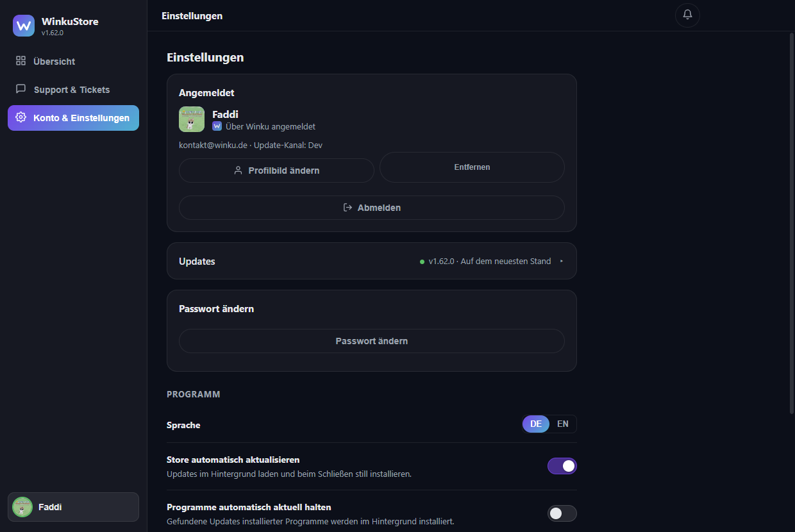Click Faddi's profile picture in the account card
This screenshot has height=532, width=795.
(192, 119)
